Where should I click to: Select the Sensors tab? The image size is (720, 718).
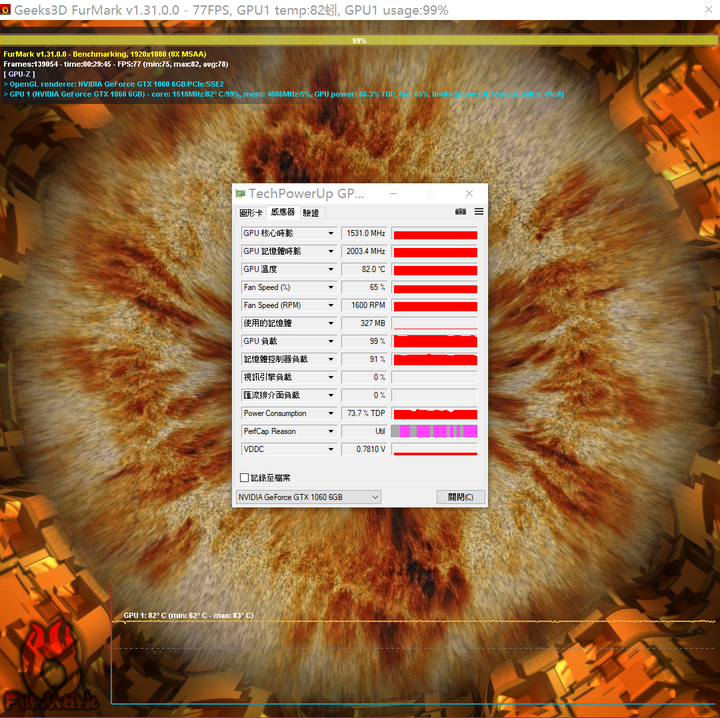pyautogui.click(x=283, y=212)
